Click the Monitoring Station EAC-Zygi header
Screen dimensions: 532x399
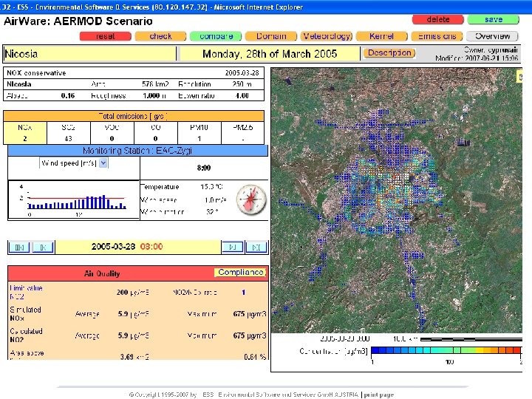click(x=137, y=151)
